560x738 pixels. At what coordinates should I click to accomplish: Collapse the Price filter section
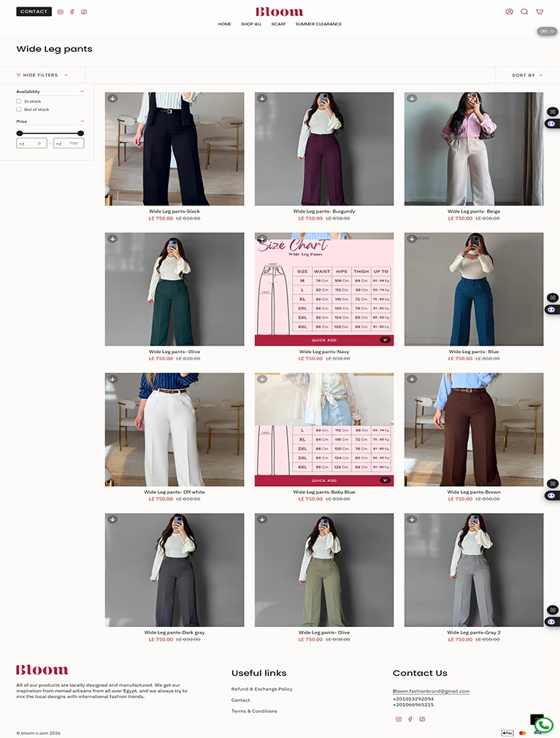point(82,121)
